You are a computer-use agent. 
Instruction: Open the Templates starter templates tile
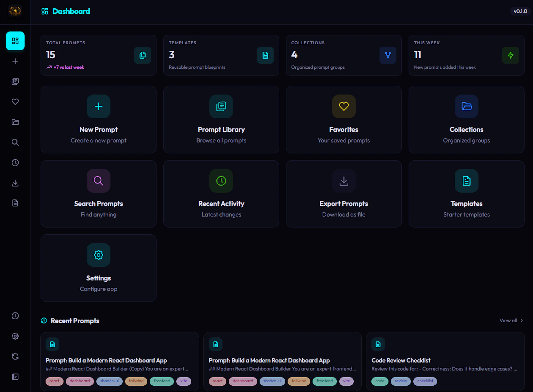[467, 194]
